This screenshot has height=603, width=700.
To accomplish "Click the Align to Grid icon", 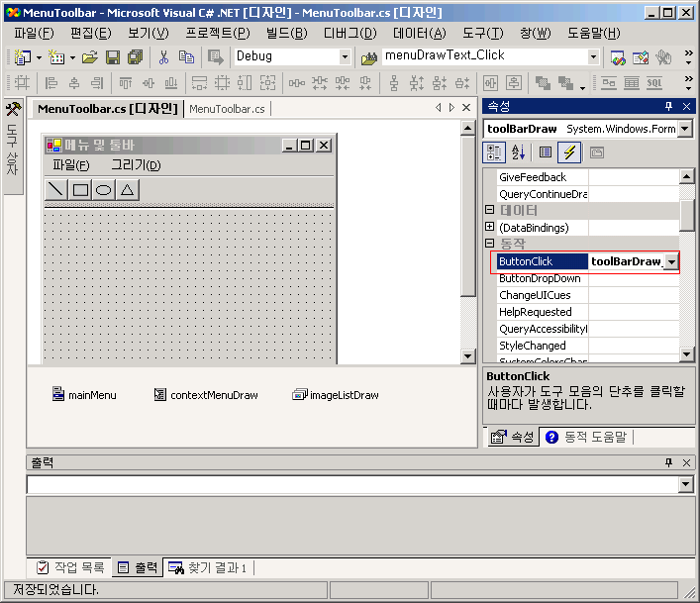I will point(22,83).
